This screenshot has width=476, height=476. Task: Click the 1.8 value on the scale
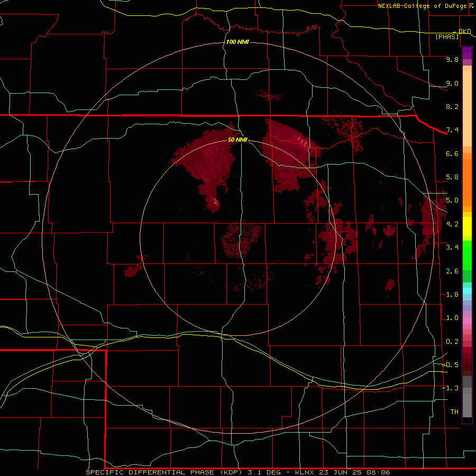coord(452,295)
